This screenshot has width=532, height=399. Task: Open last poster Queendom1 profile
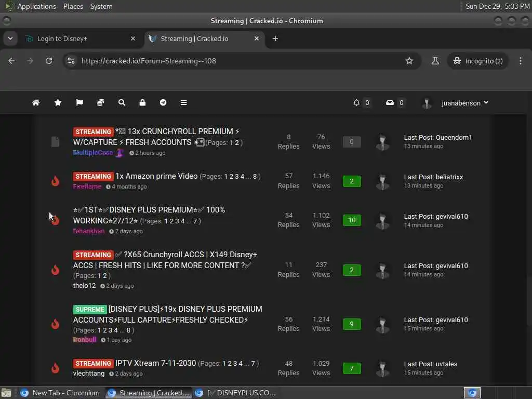(454, 137)
